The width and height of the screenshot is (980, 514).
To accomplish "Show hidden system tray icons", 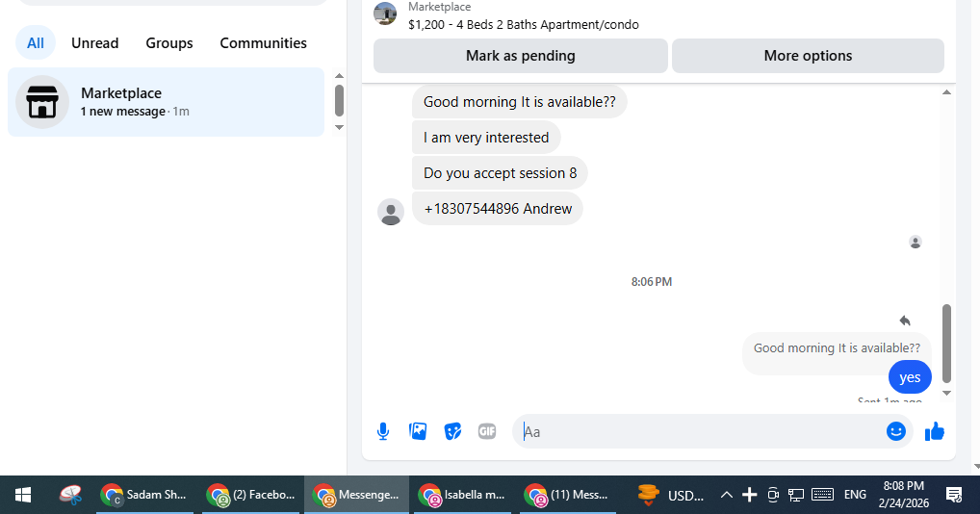I will (x=726, y=496).
